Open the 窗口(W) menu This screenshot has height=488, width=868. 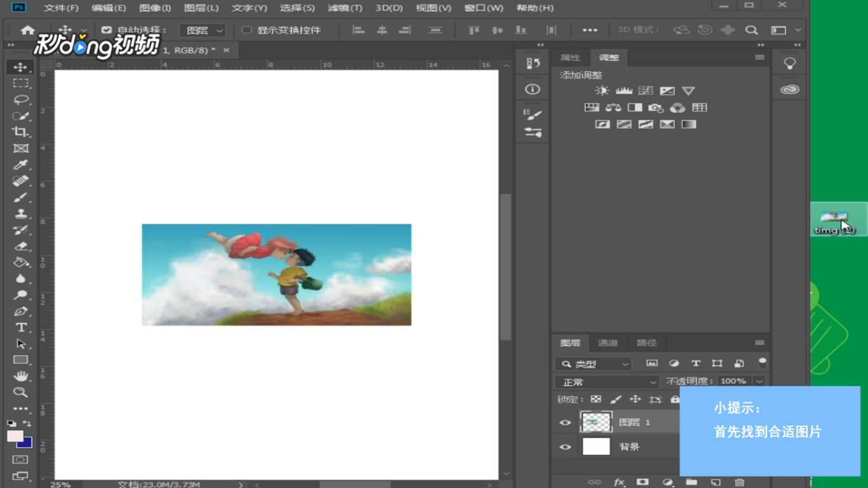click(483, 8)
